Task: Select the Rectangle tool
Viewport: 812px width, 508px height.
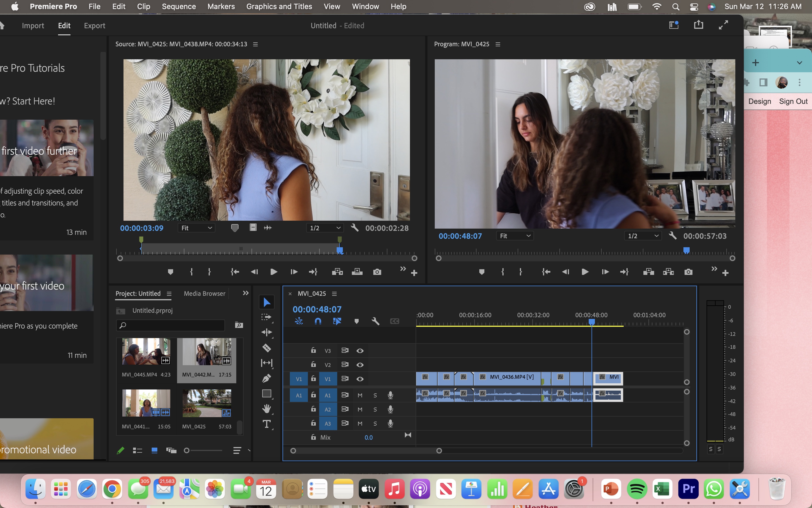Action: point(267,393)
